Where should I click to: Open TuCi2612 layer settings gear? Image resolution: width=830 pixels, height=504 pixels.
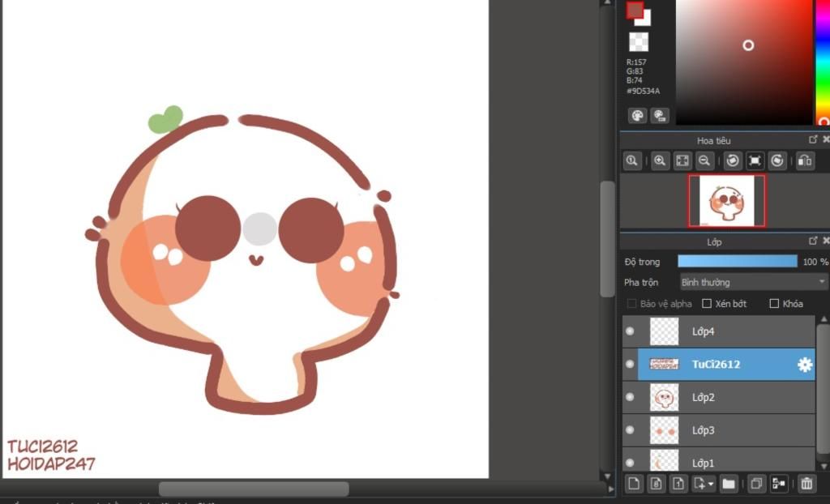(x=805, y=365)
